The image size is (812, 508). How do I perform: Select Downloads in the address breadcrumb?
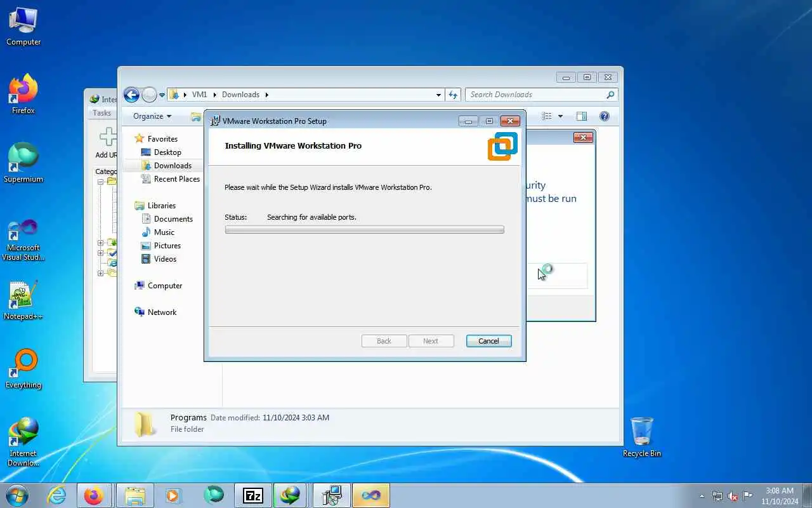click(x=240, y=95)
